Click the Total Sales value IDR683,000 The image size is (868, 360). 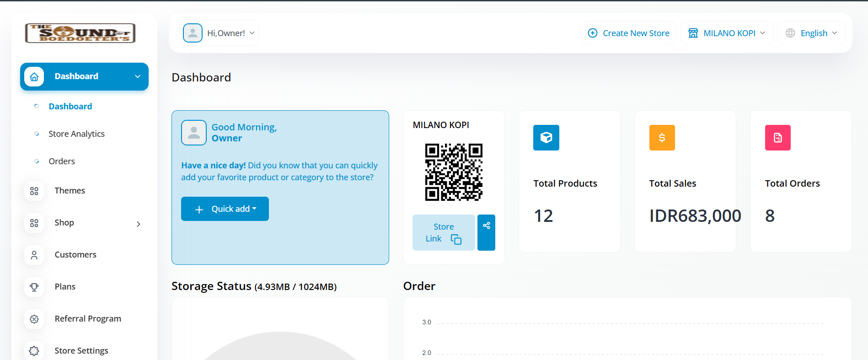click(695, 216)
